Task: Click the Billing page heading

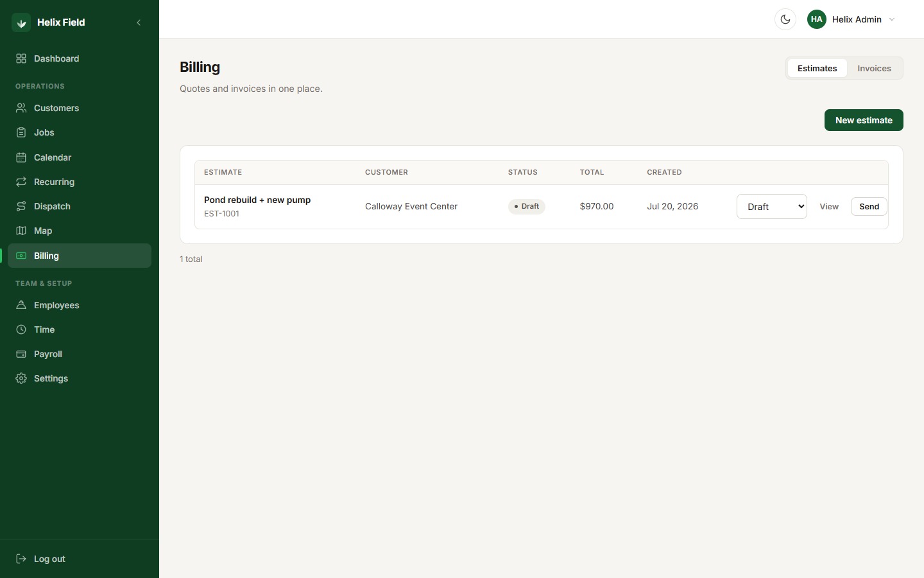Action: pos(200,67)
